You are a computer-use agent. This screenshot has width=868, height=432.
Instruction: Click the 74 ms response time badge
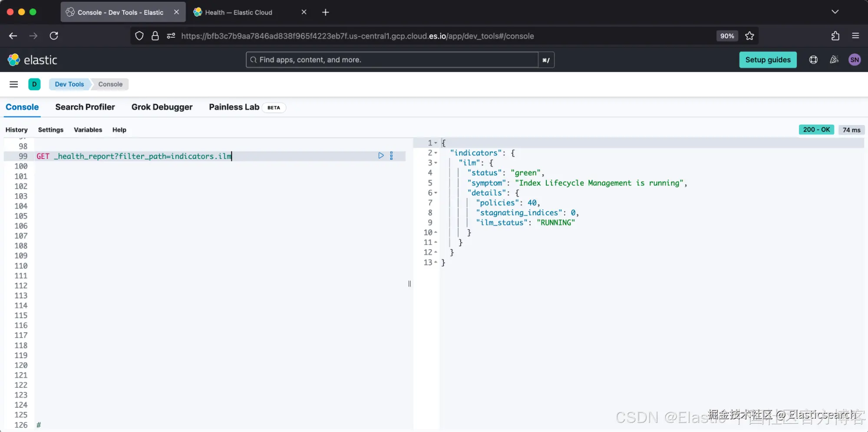[x=851, y=130]
